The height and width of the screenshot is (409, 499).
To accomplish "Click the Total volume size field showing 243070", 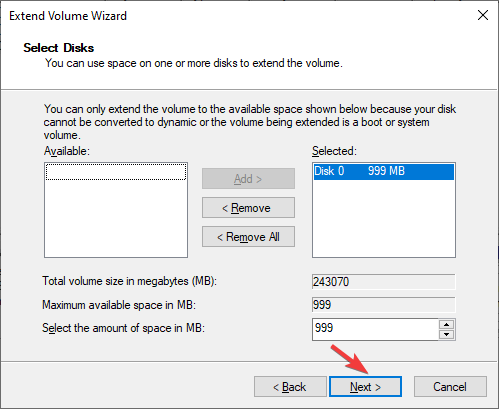I will [x=384, y=282].
